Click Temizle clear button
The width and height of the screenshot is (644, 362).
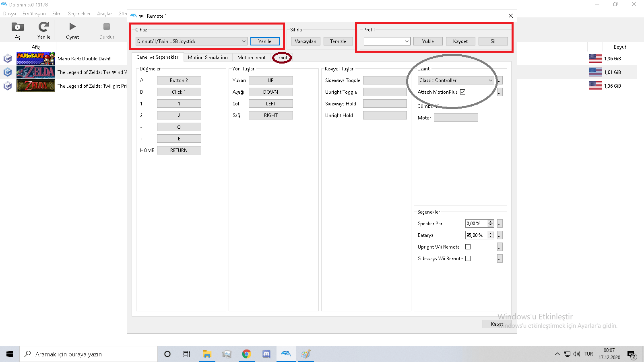(x=338, y=41)
